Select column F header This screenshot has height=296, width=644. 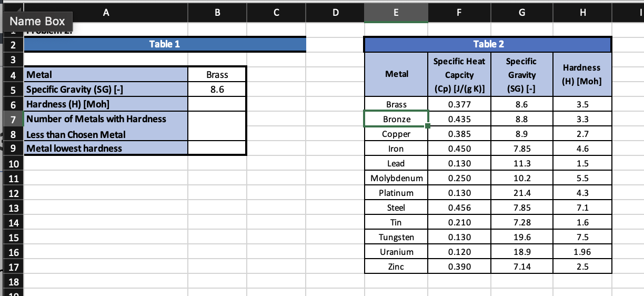tap(459, 12)
